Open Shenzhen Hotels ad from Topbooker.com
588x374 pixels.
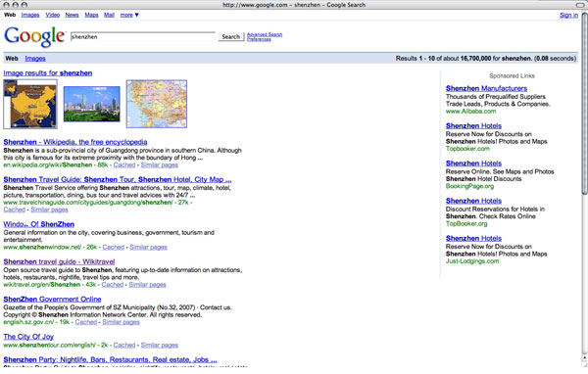point(473,126)
